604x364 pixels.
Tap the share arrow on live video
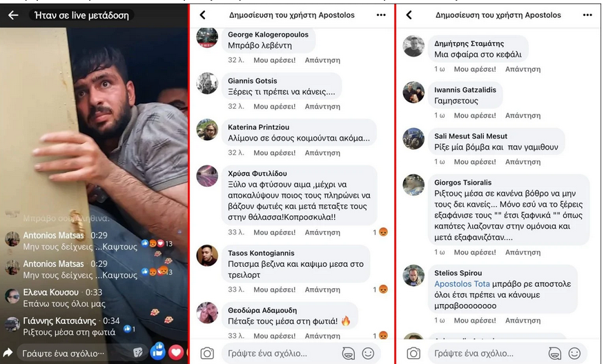(8, 352)
